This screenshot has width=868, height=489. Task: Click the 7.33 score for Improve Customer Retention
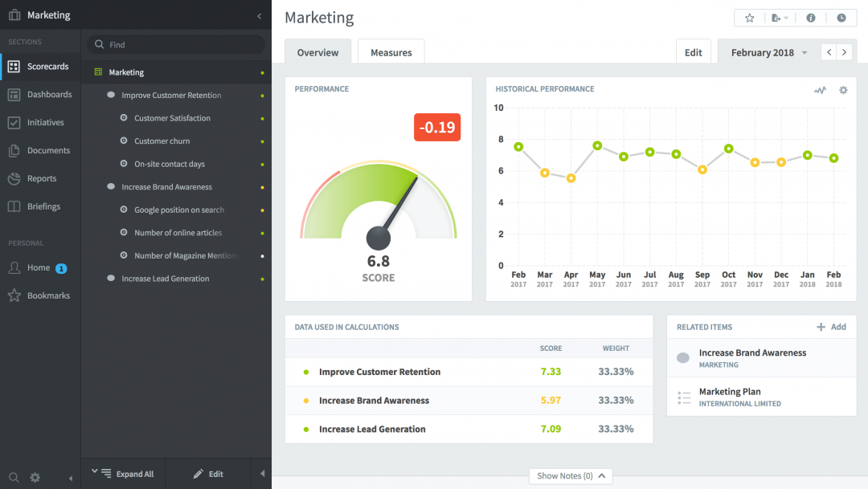[551, 372]
